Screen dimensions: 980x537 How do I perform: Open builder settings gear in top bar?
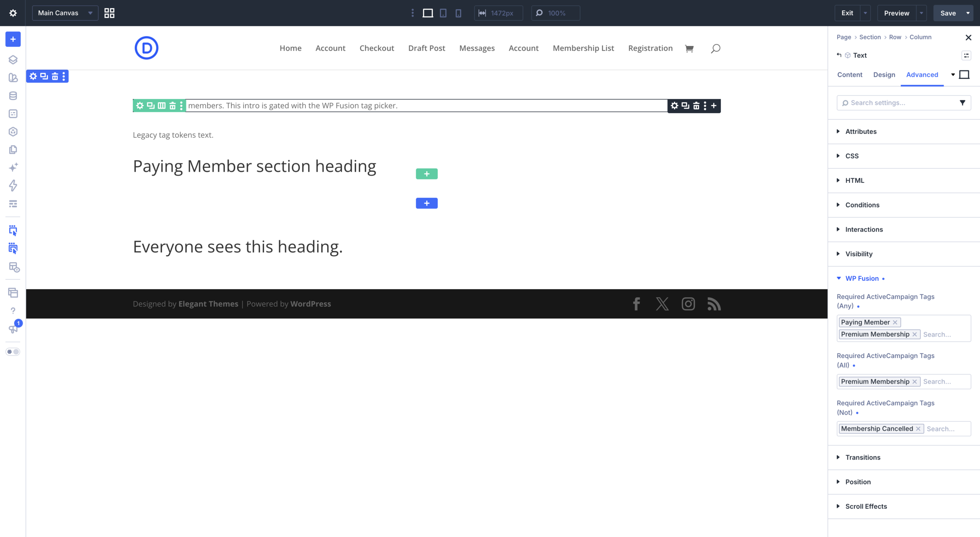coord(13,13)
